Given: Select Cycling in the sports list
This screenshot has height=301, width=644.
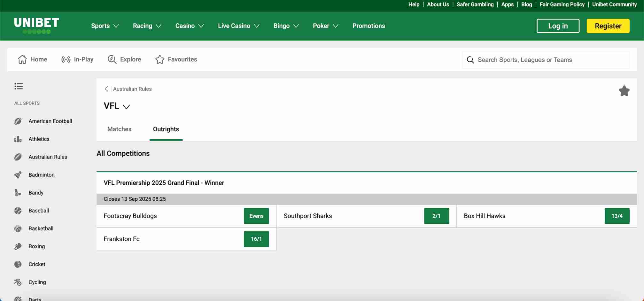Looking at the screenshot, I should coord(37,282).
